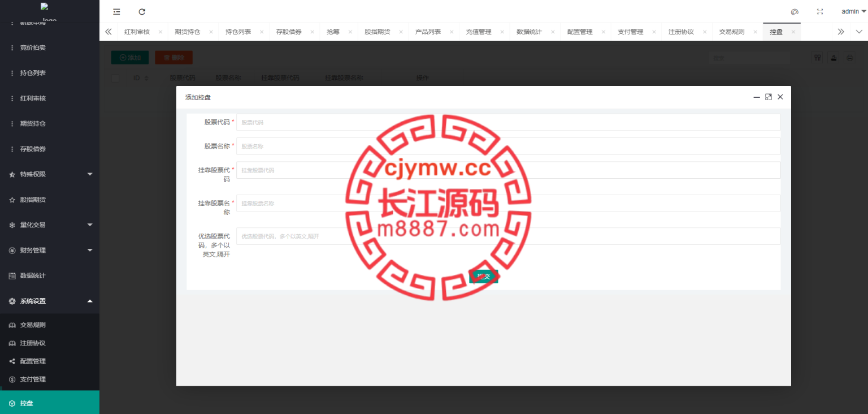Open the column filter icon above the table
Image resolution: width=868 pixels, height=414 pixels.
click(x=817, y=58)
